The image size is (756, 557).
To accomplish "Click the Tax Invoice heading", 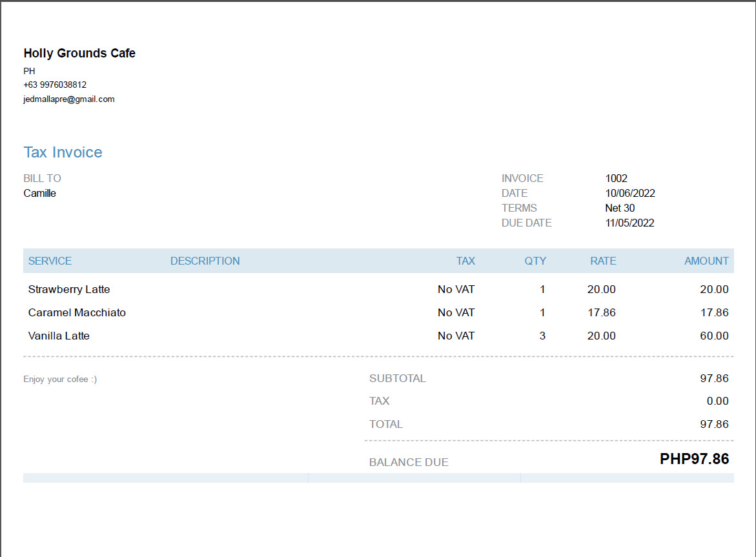I will point(63,152).
